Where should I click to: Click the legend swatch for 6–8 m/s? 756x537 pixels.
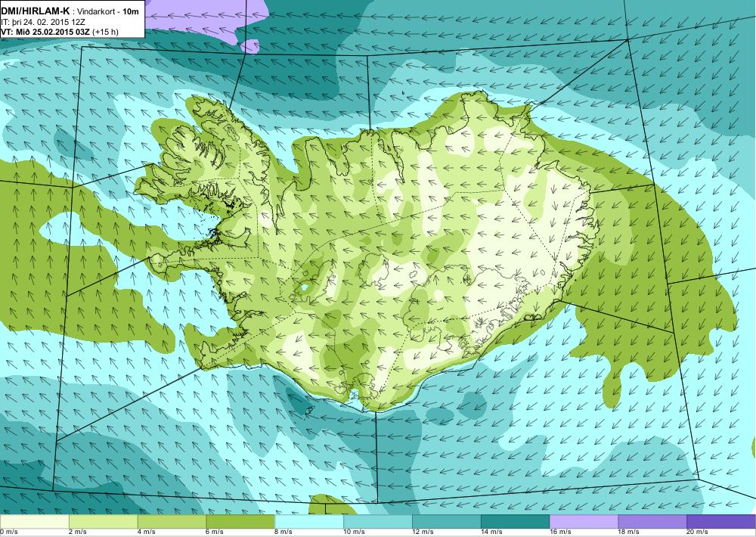coord(240,522)
